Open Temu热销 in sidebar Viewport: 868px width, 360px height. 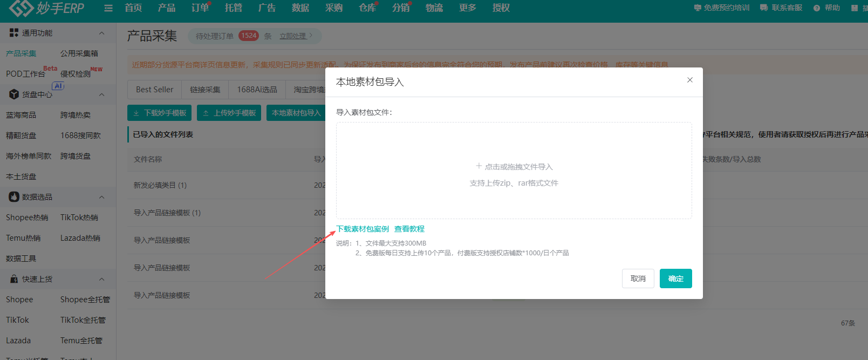click(23, 238)
